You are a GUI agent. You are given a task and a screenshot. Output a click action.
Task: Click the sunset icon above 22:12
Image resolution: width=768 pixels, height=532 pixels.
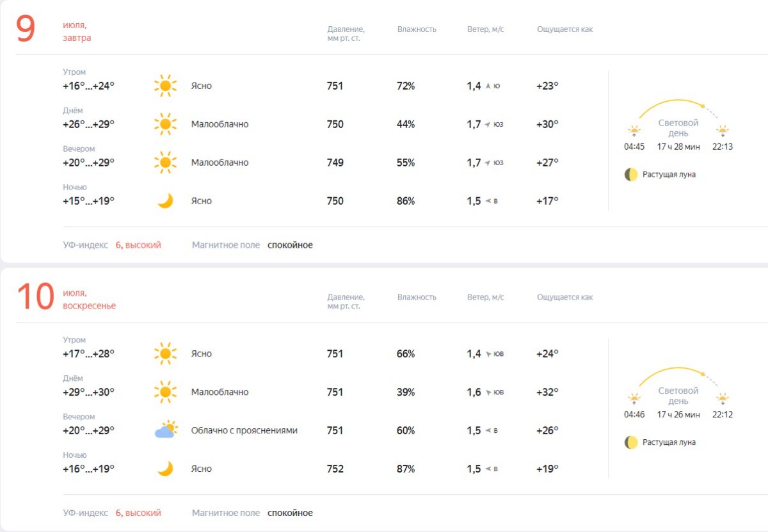723,399
